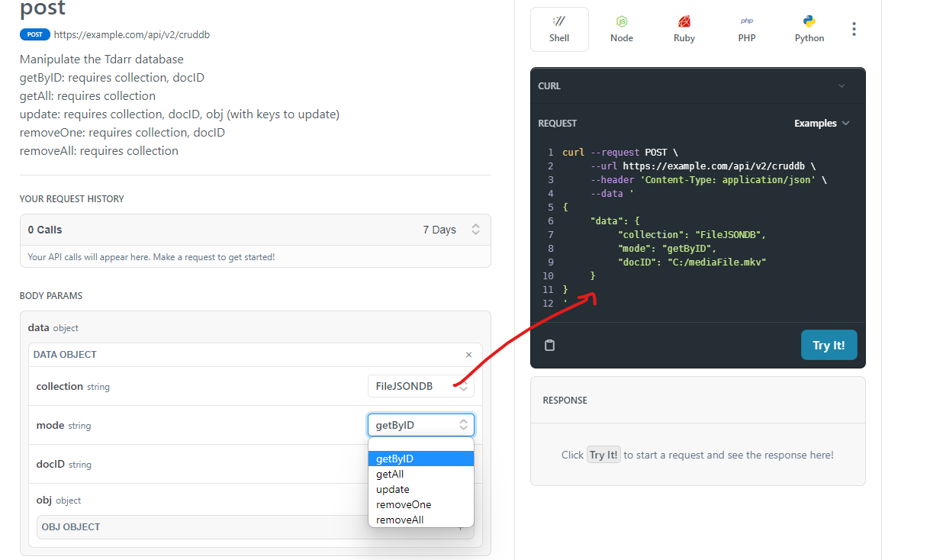Open the PHP code example

(746, 29)
